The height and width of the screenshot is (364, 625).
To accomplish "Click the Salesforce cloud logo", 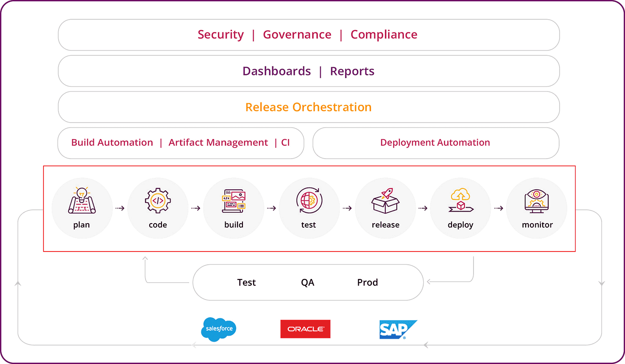I will (219, 329).
